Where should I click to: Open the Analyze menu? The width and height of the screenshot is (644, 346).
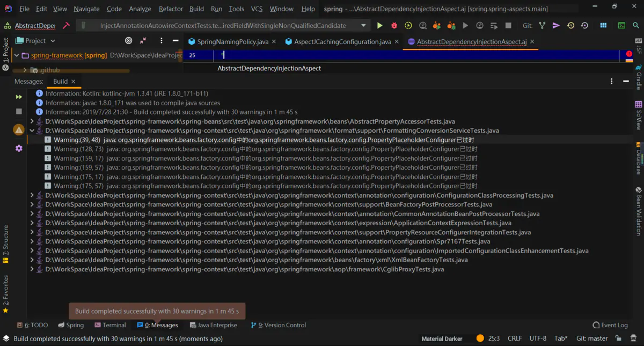(140, 9)
